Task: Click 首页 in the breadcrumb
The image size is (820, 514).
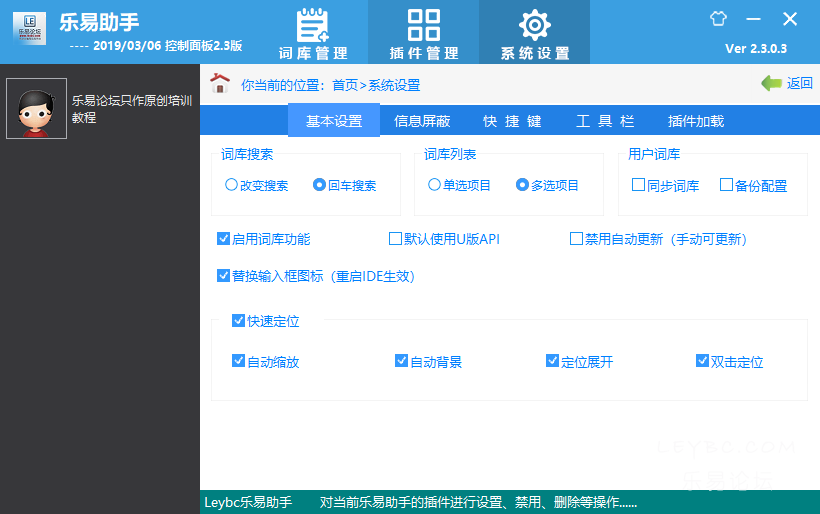Action: [345, 85]
